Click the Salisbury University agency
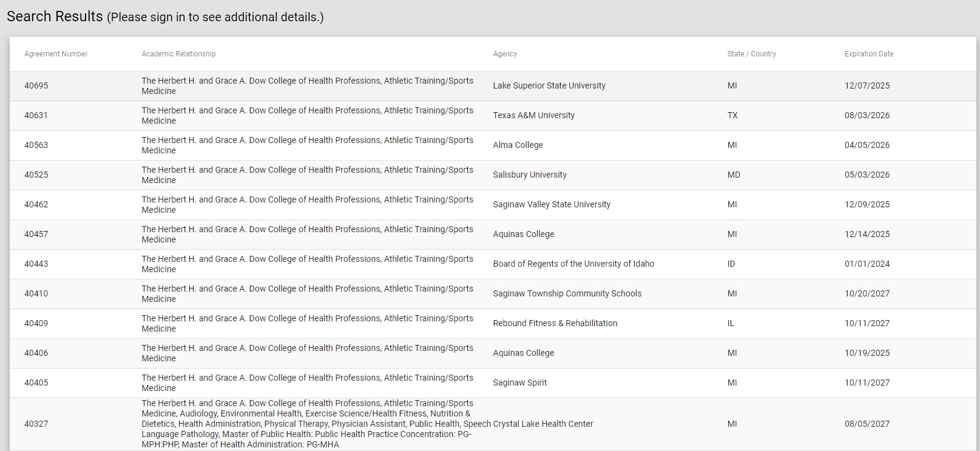Viewport: 980px width, 451px height. click(530, 175)
